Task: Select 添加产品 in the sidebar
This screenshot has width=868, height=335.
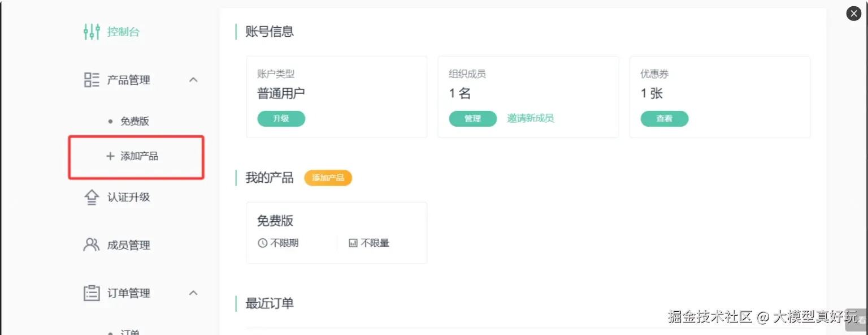Action: [139, 156]
